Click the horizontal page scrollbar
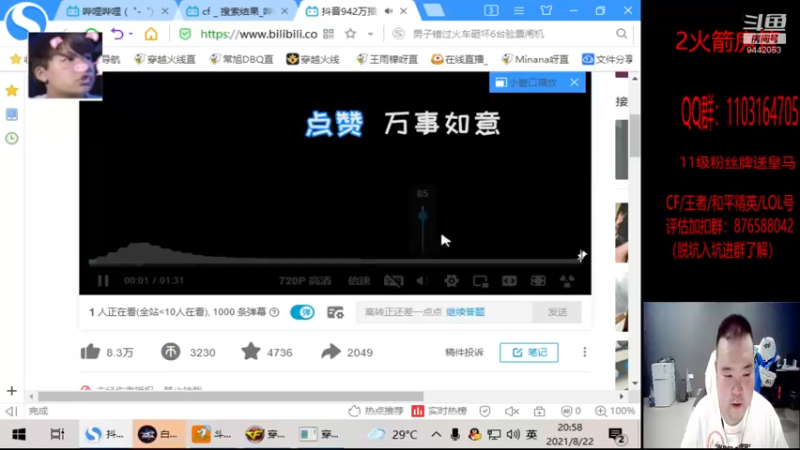The width and height of the screenshot is (800, 450). pyautogui.click(x=231, y=396)
